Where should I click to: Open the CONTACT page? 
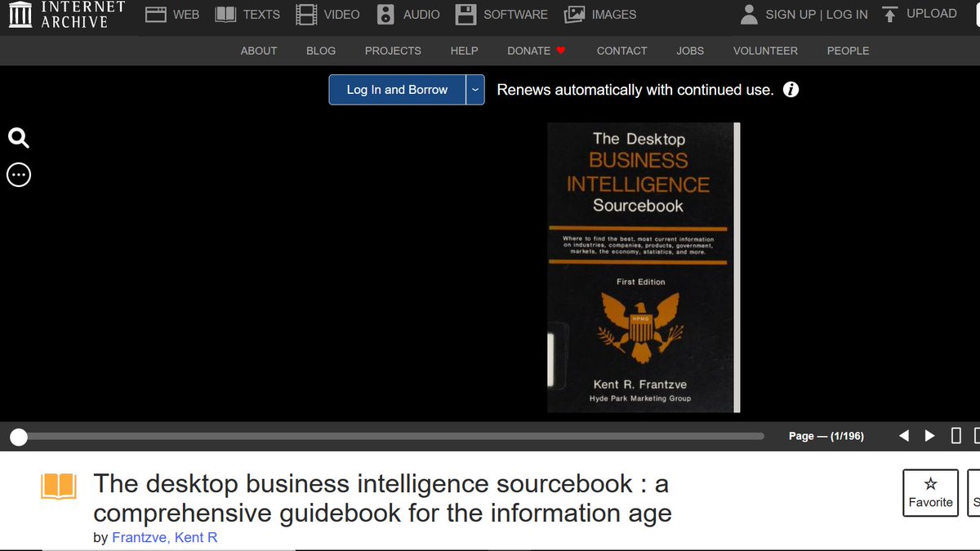pyautogui.click(x=622, y=51)
